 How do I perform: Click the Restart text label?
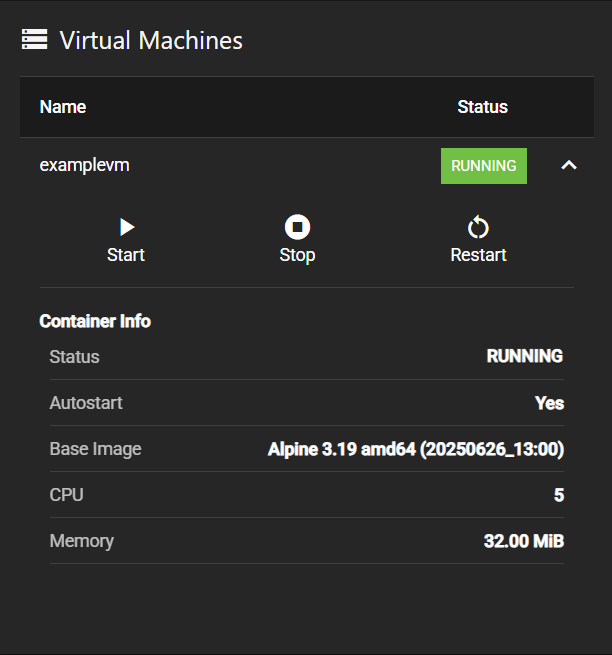pyautogui.click(x=478, y=255)
